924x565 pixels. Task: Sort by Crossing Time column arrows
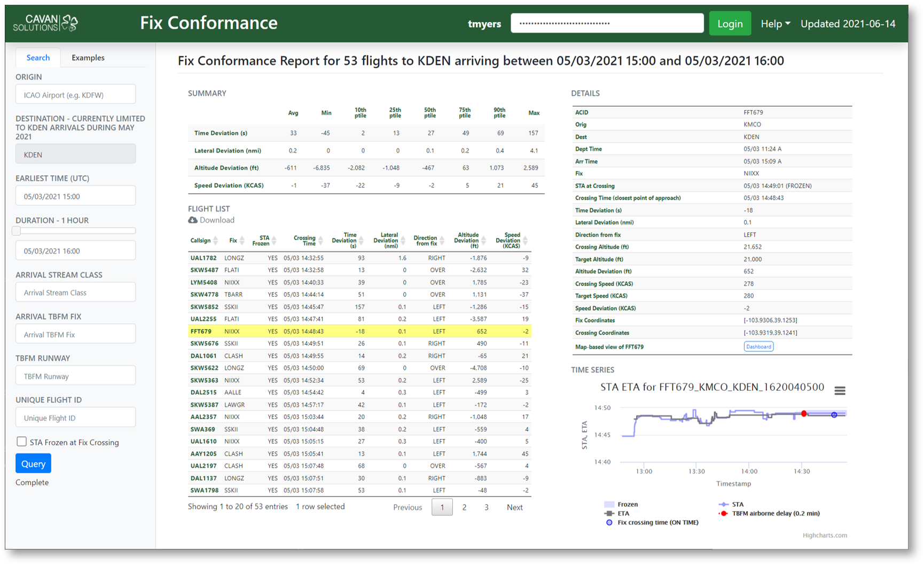point(320,241)
